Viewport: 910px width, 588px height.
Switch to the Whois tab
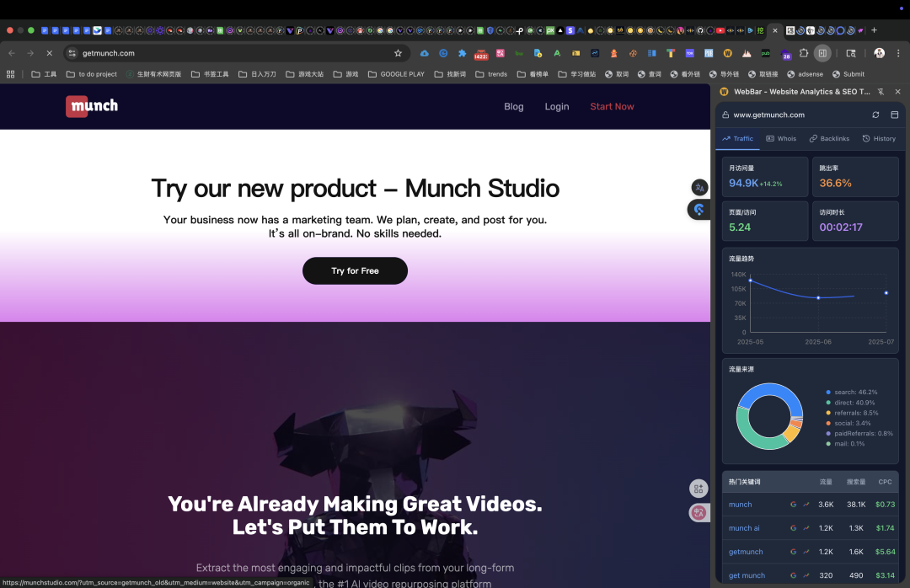(781, 139)
